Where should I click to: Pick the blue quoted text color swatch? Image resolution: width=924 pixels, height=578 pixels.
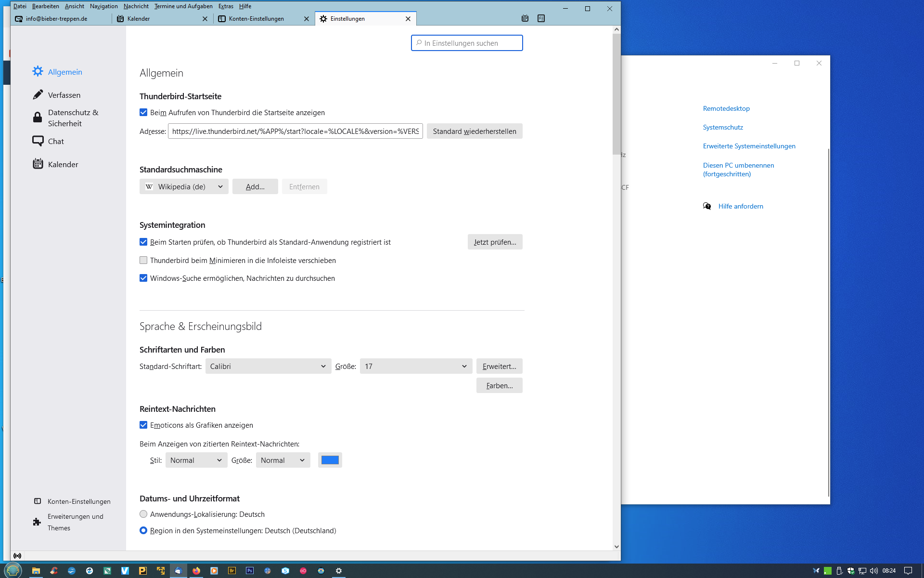pos(330,460)
